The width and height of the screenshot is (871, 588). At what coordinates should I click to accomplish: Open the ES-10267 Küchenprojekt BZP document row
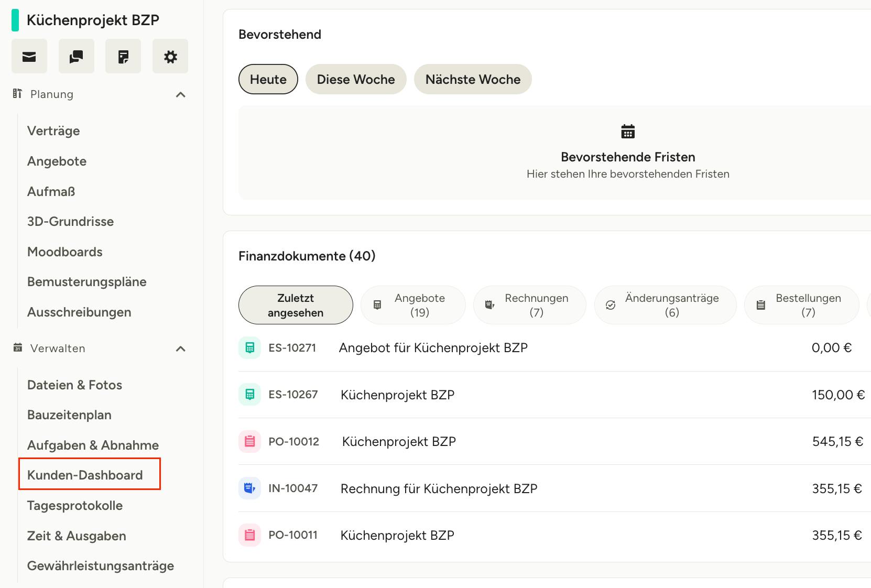point(397,395)
